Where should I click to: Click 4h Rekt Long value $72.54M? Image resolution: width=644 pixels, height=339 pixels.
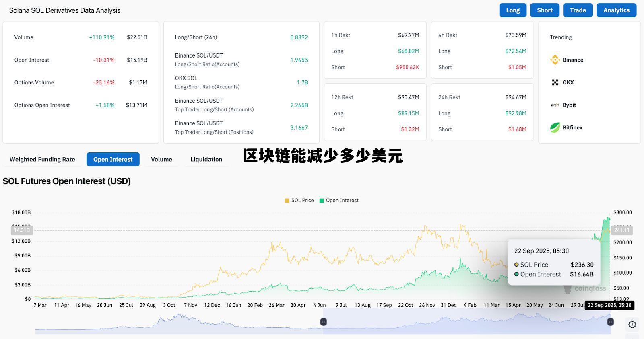pyautogui.click(x=516, y=51)
